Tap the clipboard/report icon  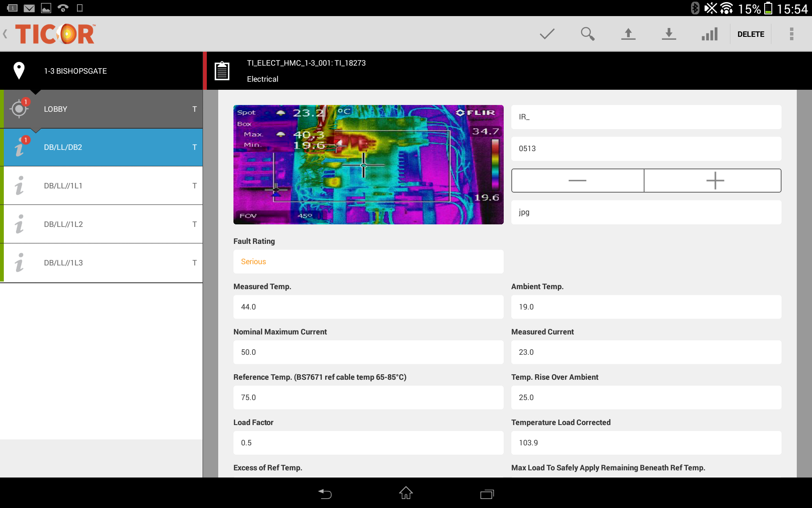pos(223,70)
